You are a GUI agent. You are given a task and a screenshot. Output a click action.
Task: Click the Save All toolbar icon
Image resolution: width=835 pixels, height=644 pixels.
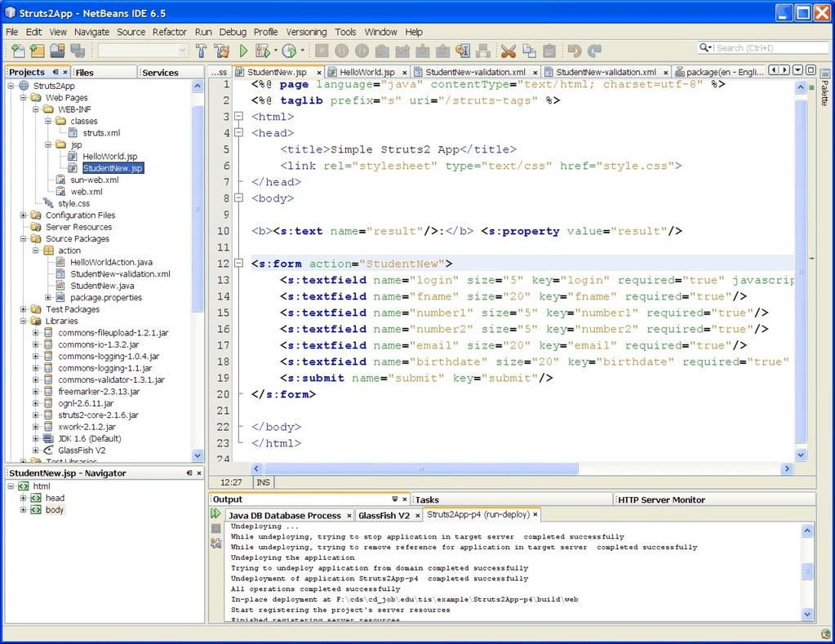[78, 51]
